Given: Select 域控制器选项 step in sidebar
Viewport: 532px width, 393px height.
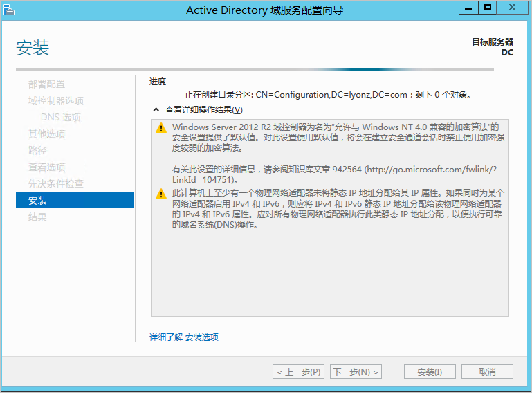Looking at the screenshot, I should pyautogui.click(x=55, y=100).
